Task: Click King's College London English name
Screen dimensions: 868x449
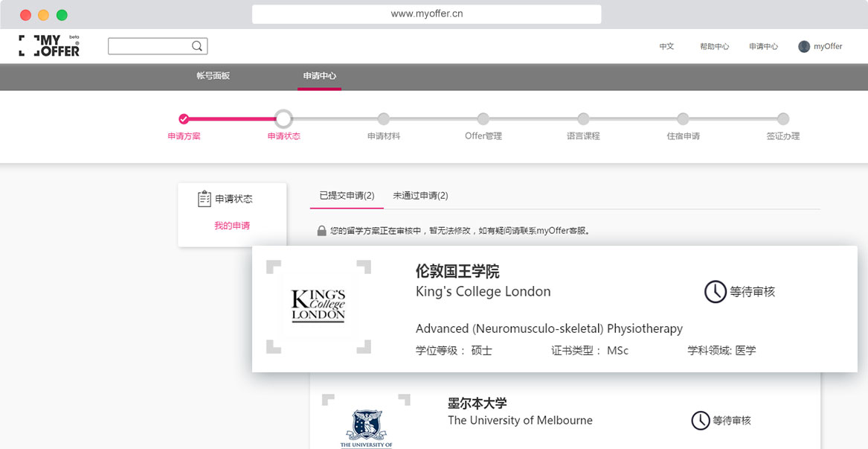Action: 483,292
